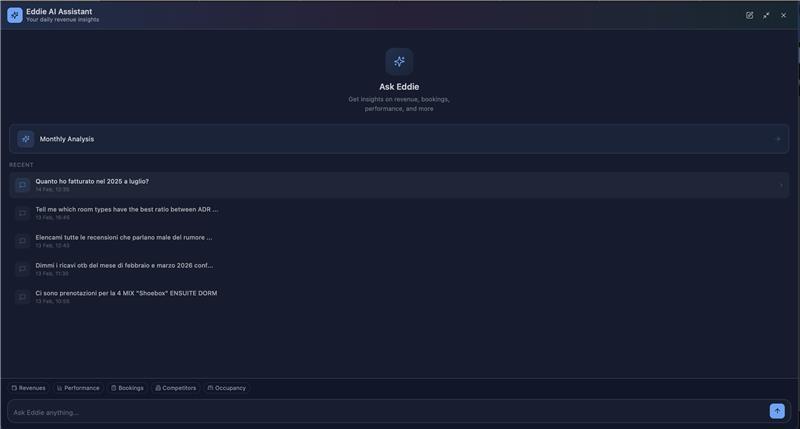Send the message with the blue arrow button
The width and height of the screenshot is (800, 429).
(x=777, y=411)
